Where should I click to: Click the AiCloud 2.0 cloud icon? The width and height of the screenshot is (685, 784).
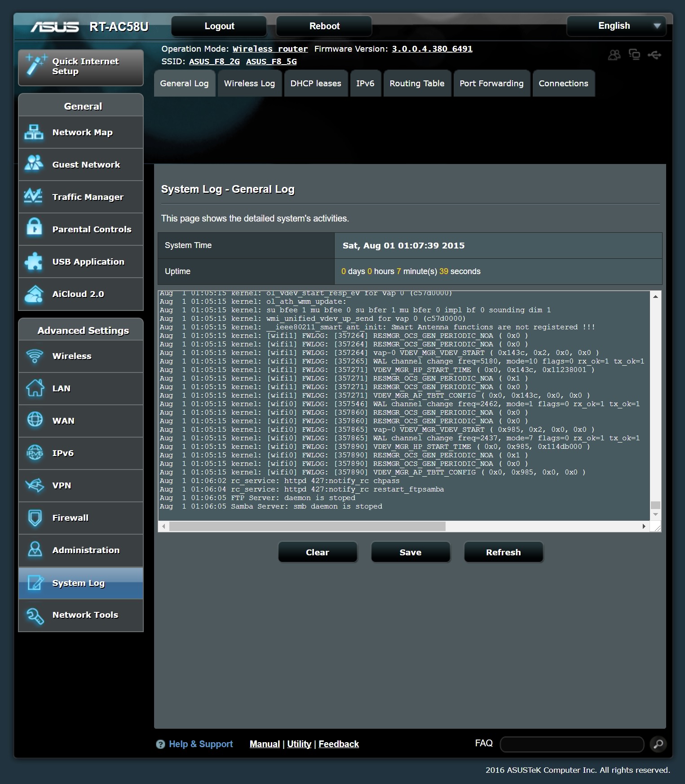(34, 294)
